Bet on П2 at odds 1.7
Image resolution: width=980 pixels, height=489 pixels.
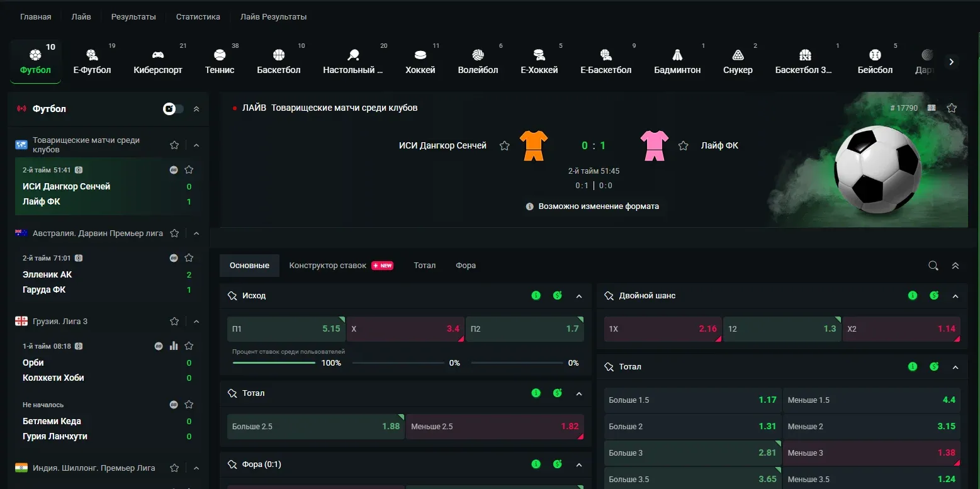pyautogui.click(x=525, y=329)
